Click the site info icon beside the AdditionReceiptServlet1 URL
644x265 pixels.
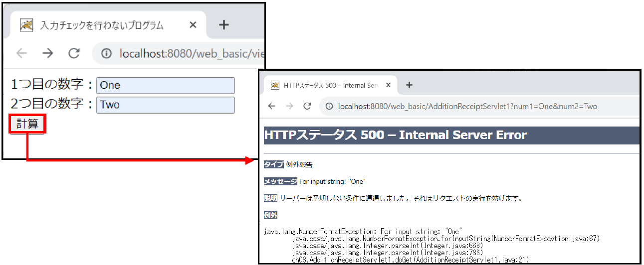(x=329, y=106)
